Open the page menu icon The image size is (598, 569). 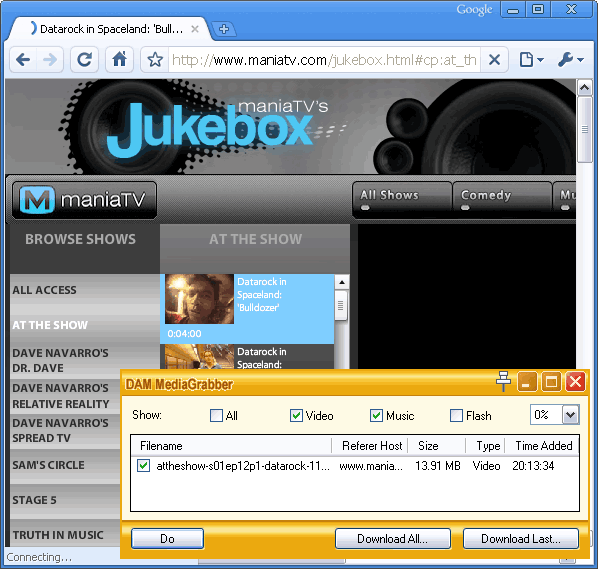531,60
